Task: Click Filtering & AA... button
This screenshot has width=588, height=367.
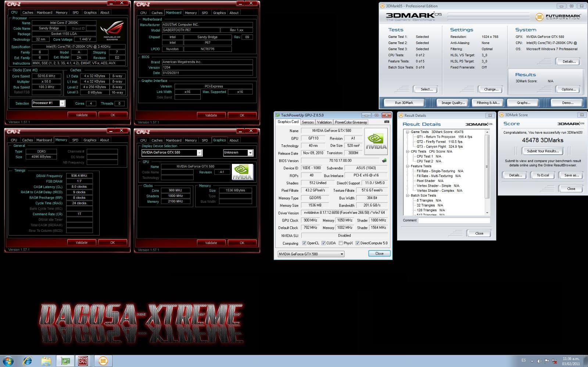Action: pyautogui.click(x=488, y=103)
